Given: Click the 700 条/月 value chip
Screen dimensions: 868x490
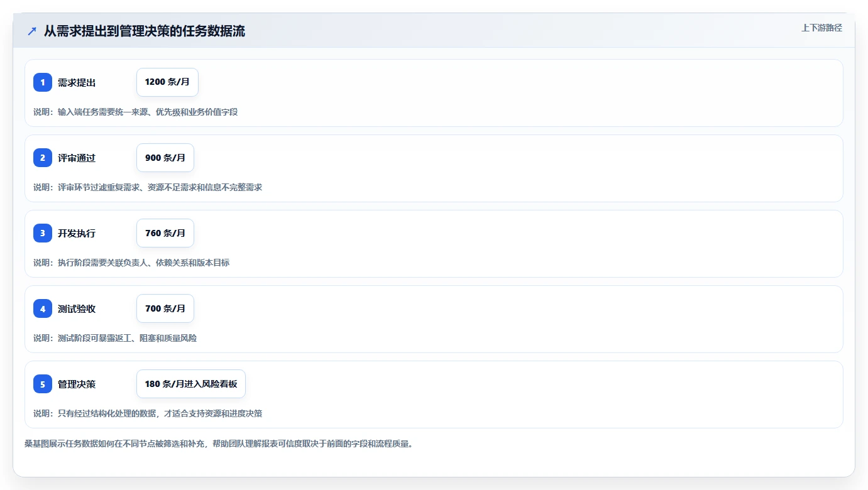Looking at the screenshot, I should pos(165,308).
